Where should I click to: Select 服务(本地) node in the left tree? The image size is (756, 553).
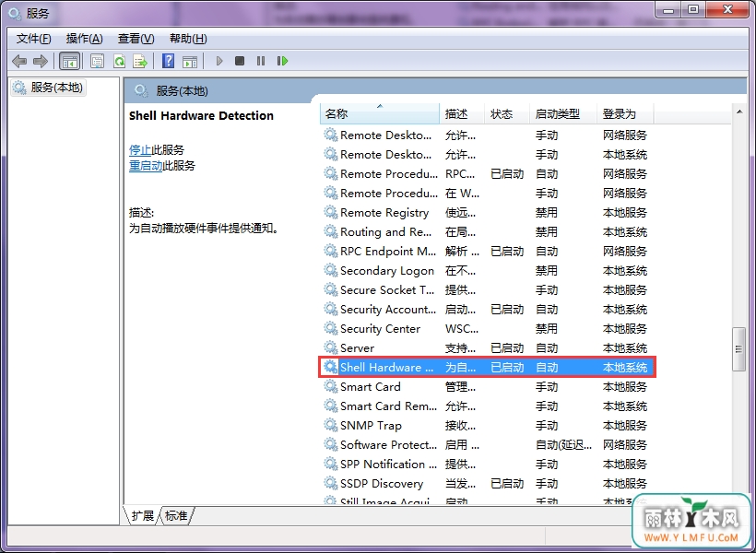click(48, 88)
